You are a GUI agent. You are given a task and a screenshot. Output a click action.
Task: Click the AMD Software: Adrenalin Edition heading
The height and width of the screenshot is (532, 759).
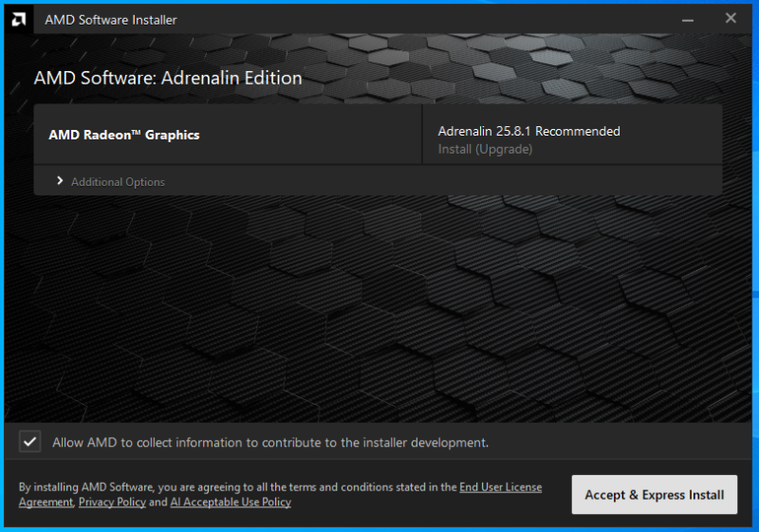(x=168, y=78)
